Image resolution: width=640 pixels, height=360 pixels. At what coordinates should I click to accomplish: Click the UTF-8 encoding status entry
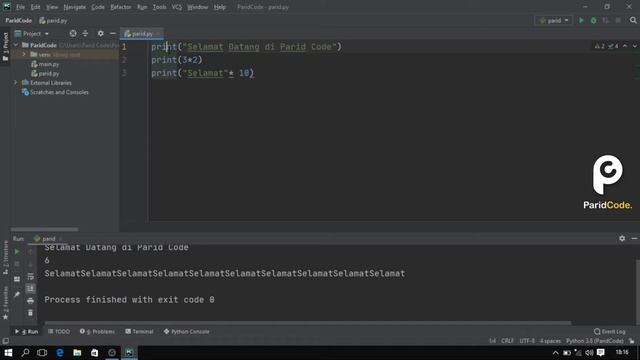(x=527, y=341)
